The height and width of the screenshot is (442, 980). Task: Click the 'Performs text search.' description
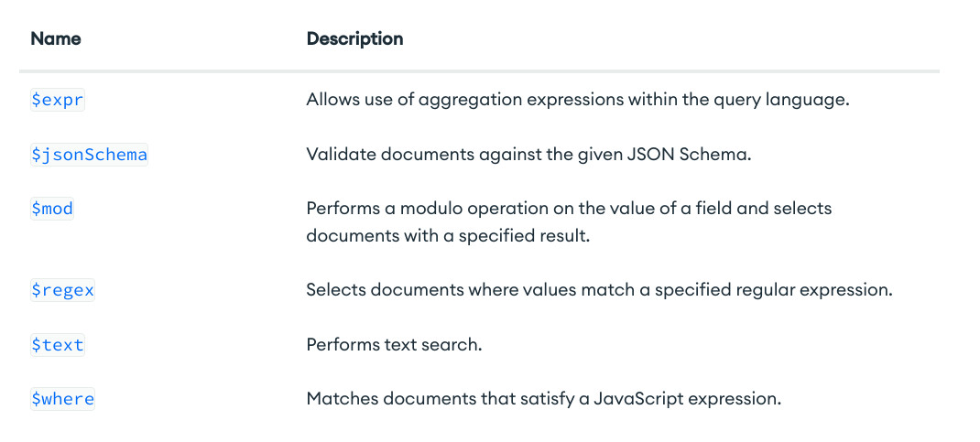[395, 344]
